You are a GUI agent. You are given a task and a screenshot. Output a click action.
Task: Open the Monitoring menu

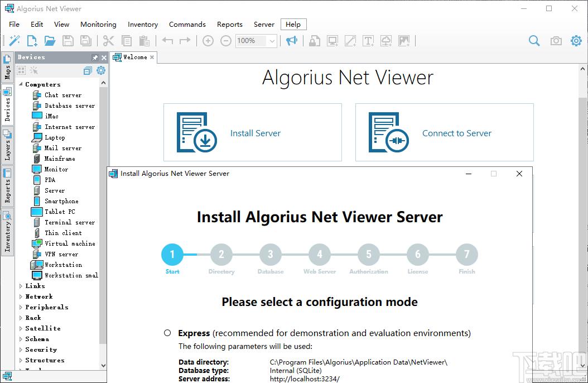[x=98, y=25]
